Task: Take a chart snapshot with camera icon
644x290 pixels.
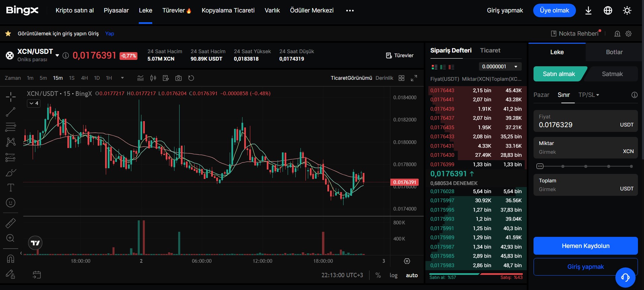Action: point(179,78)
